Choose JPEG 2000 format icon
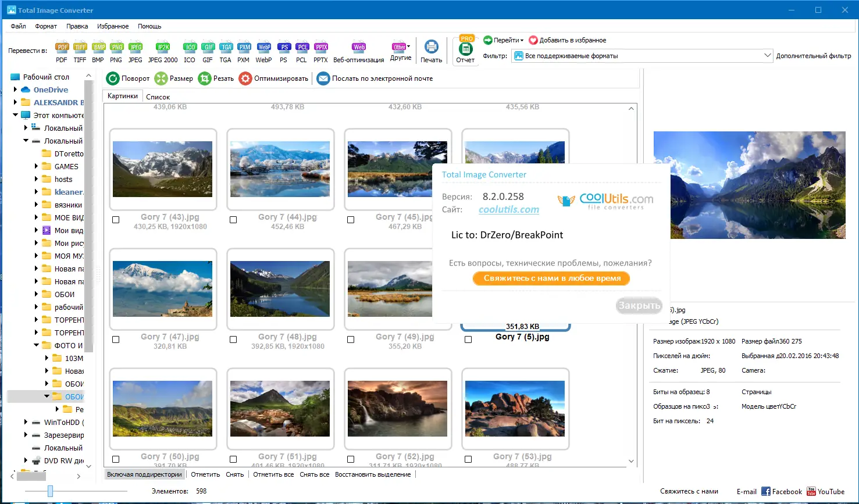859x504 pixels. [163, 51]
